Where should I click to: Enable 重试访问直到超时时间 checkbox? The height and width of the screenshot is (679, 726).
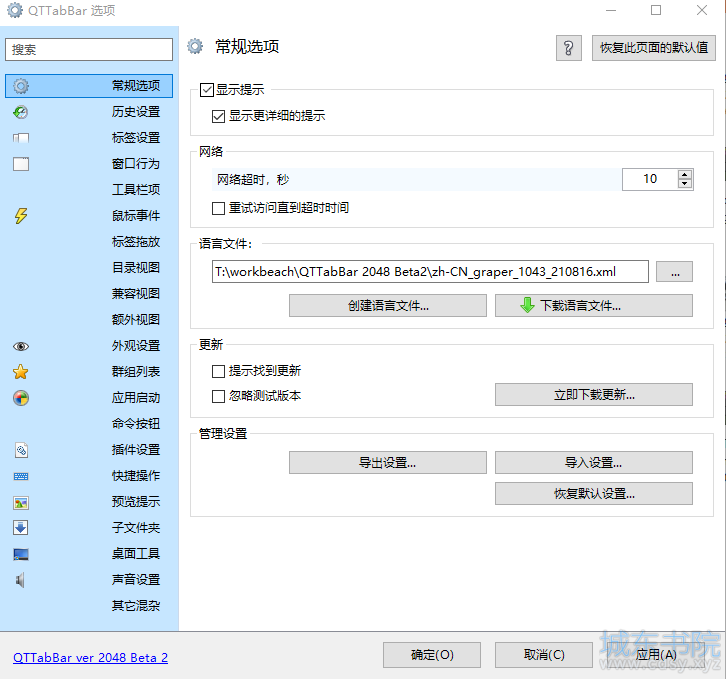219,208
